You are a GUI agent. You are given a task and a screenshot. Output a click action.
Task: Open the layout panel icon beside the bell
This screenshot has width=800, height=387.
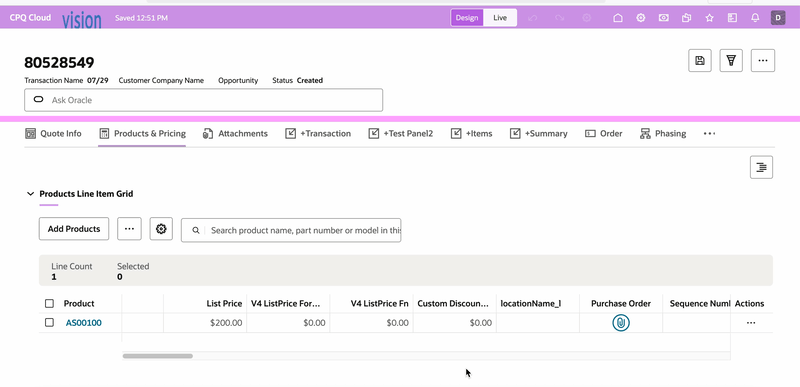[733, 18]
